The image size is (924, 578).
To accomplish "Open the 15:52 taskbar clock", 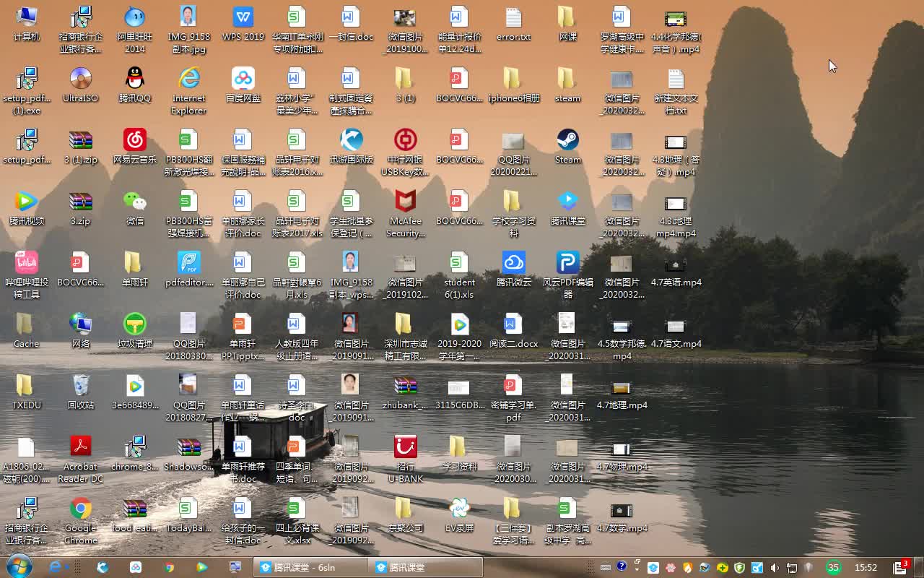I will [x=866, y=567].
